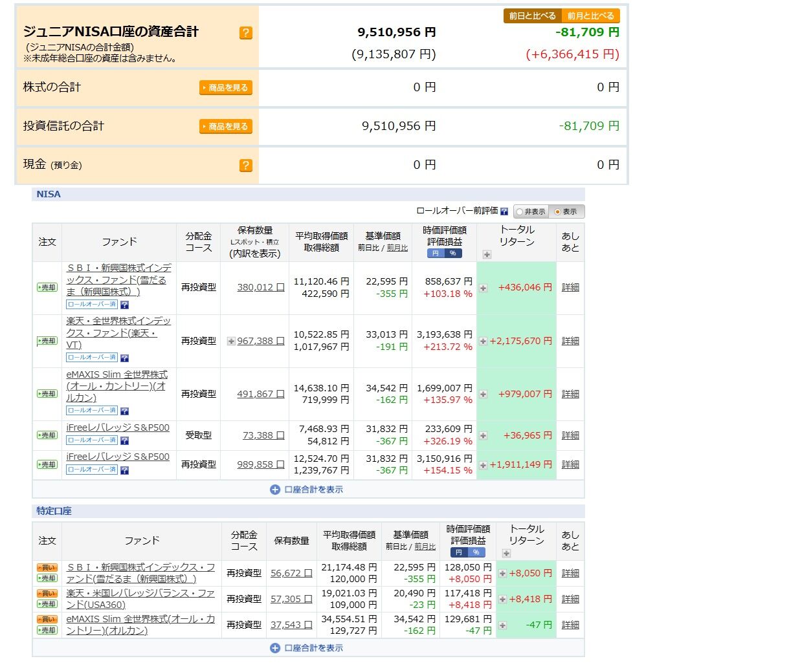Viewport: 800px width, 672px height.
Task: Click 買い icon for 特定口座 SBI・新興国株式 fund
Action: point(47,568)
